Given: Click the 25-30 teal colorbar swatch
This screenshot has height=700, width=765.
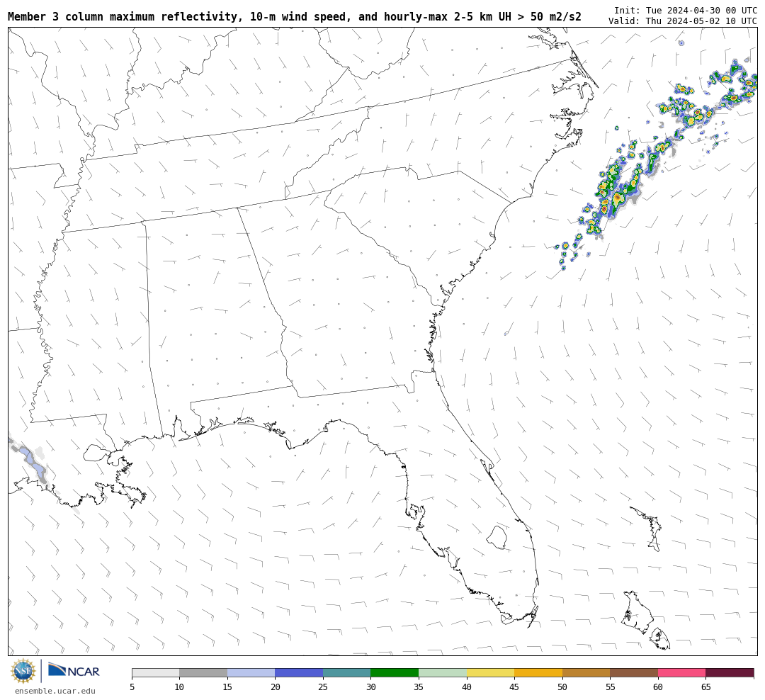Looking at the screenshot, I should (347, 672).
